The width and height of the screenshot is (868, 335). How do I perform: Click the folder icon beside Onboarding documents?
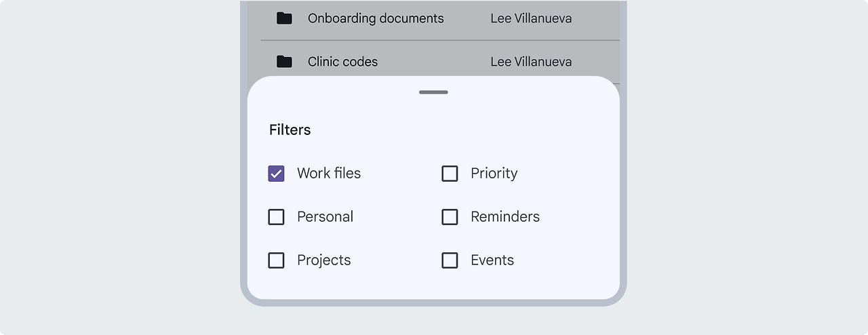(x=284, y=18)
